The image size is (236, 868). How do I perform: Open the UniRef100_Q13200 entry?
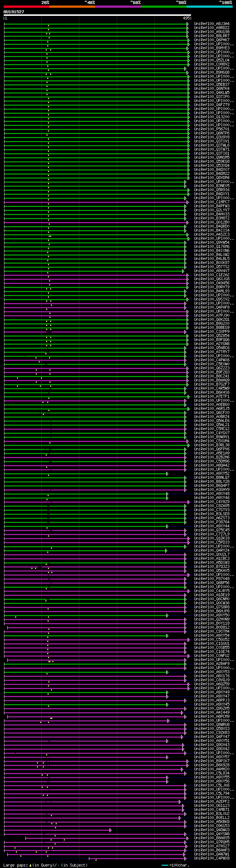(212, 117)
